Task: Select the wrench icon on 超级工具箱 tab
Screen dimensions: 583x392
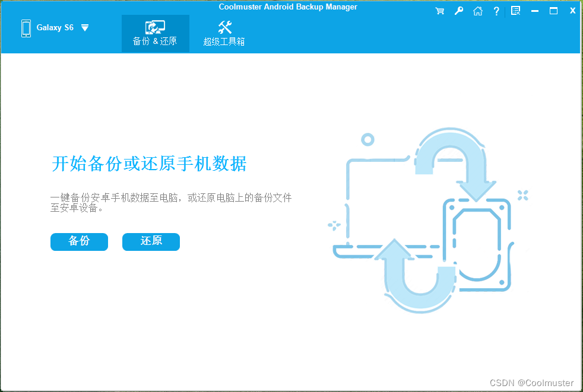Action: point(224,25)
